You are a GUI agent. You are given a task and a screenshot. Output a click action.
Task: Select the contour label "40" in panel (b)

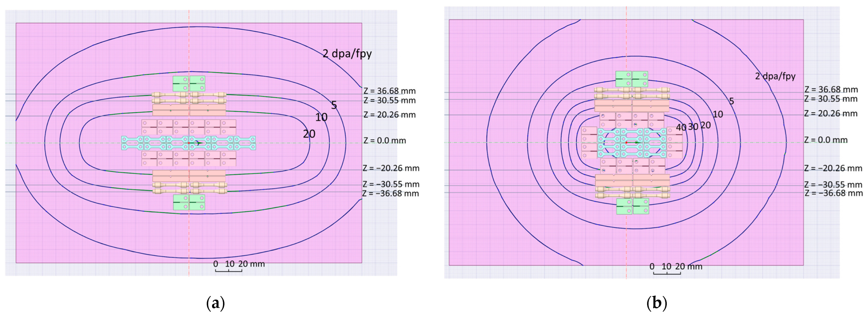tap(681, 128)
